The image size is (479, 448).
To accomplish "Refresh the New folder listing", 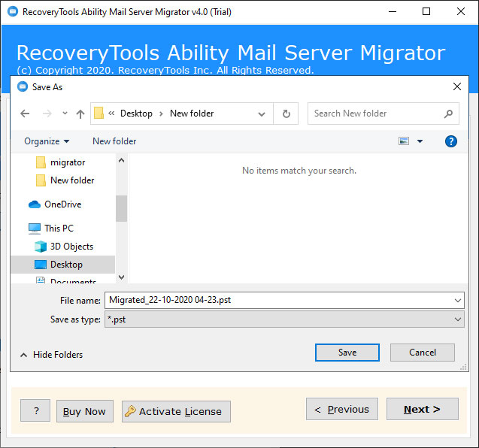I will tap(286, 114).
